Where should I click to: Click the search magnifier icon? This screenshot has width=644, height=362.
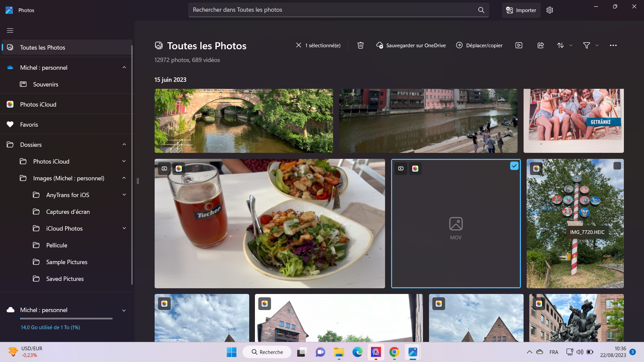[x=481, y=10]
